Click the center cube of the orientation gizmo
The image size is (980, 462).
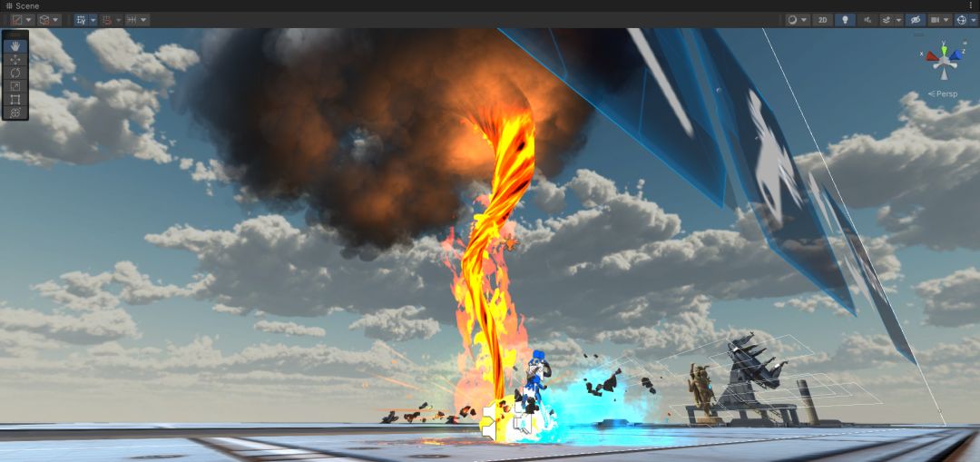(x=944, y=60)
